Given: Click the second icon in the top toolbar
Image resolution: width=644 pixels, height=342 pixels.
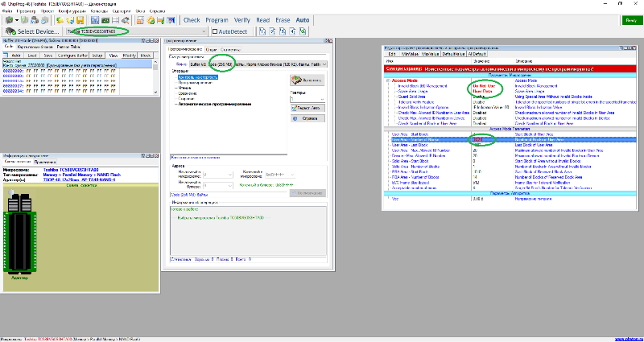Looking at the screenshot, I should [x=25, y=20].
